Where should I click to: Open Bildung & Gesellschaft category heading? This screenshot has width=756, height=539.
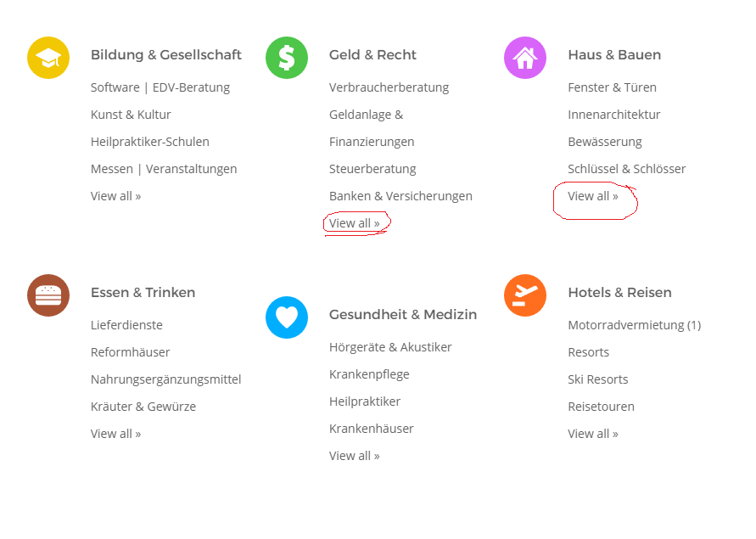point(165,55)
